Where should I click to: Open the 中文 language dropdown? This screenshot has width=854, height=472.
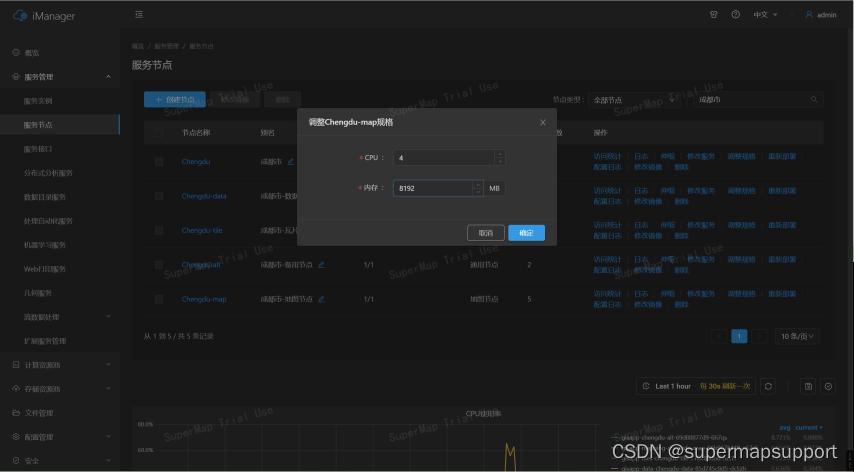[x=765, y=15]
